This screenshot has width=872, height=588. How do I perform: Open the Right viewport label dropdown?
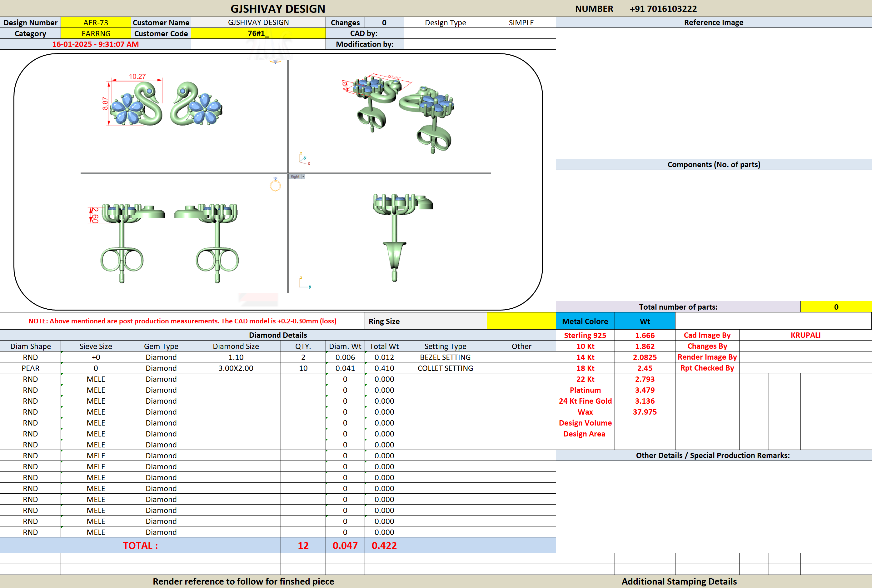[303, 176]
